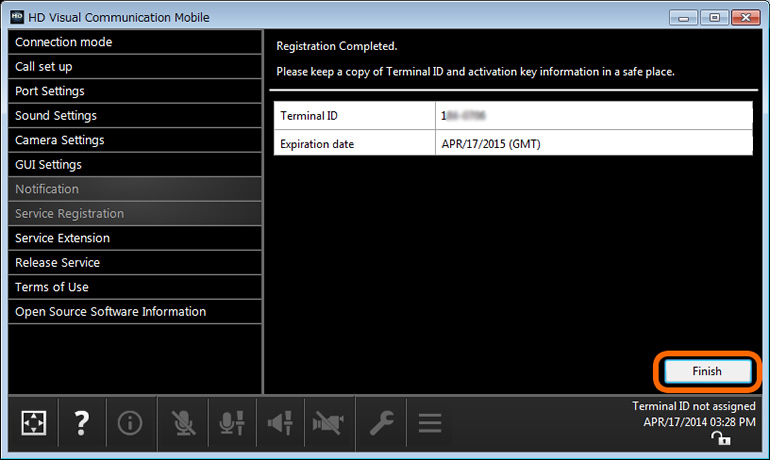Toggle the microphone mute icon
This screenshot has height=460, width=770.
[x=183, y=423]
